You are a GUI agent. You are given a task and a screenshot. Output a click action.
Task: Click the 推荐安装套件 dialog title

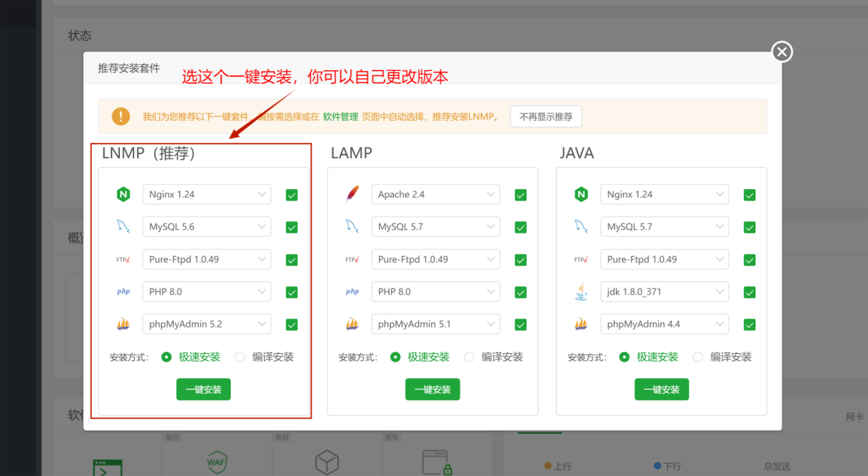tap(129, 68)
